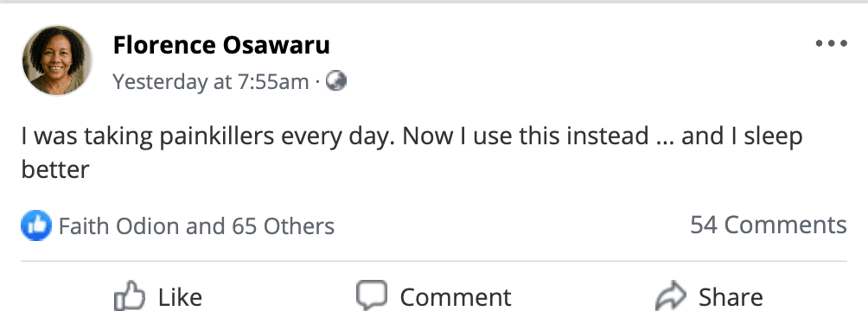
Task: Click the blue thumbs-up reaction icon
Action: pos(36,225)
